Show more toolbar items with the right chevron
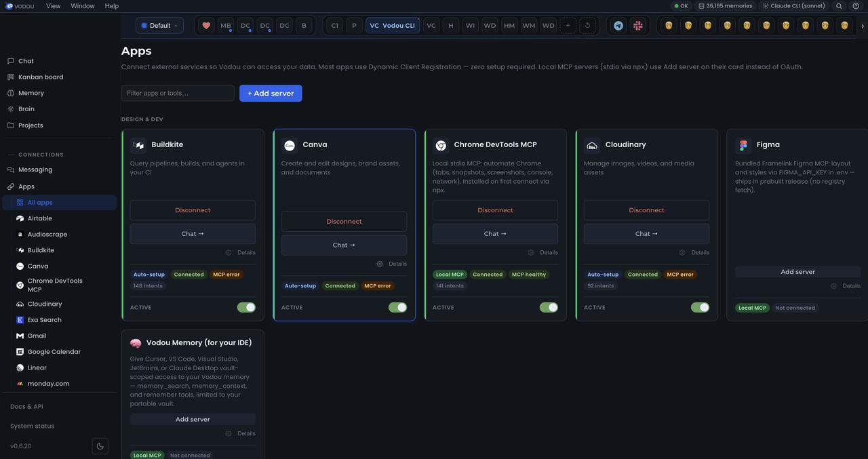The image size is (868, 459). point(863,26)
